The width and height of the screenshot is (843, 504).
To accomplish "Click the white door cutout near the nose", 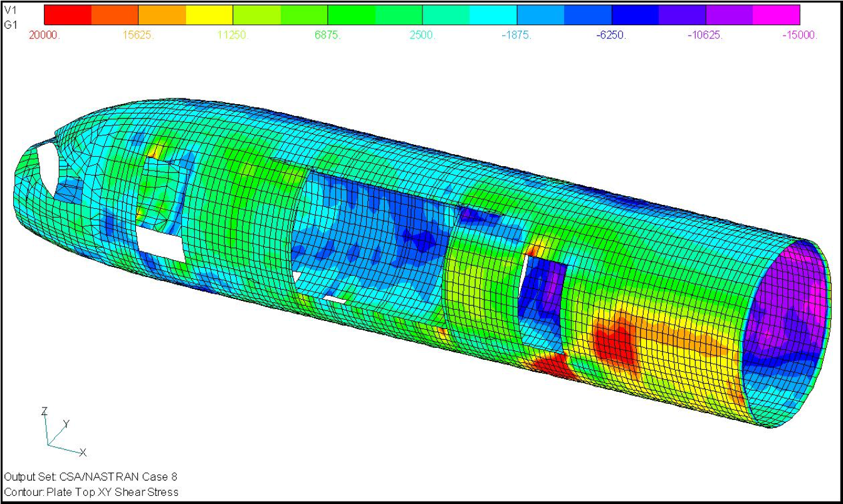I will (160, 244).
